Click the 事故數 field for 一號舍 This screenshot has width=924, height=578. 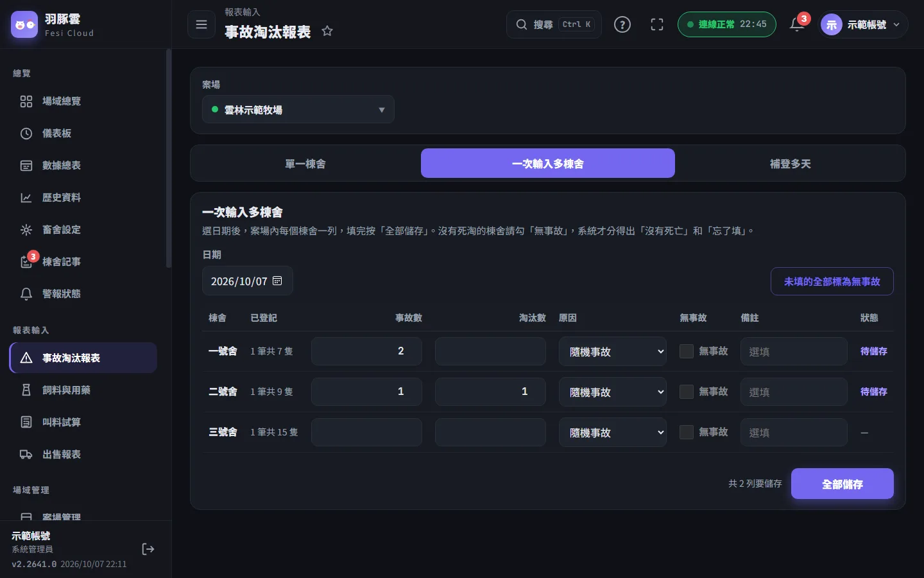[x=366, y=351]
